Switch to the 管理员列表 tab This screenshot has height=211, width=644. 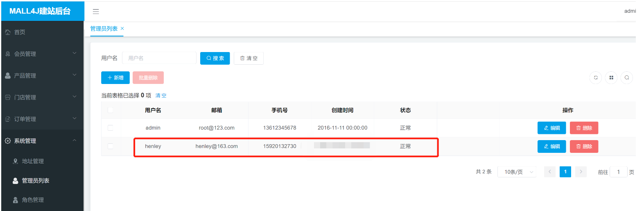[104, 28]
